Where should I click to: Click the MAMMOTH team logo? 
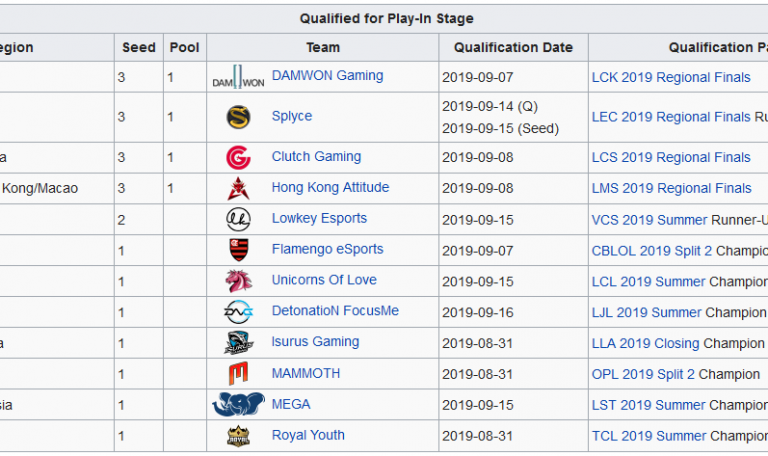click(238, 374)
